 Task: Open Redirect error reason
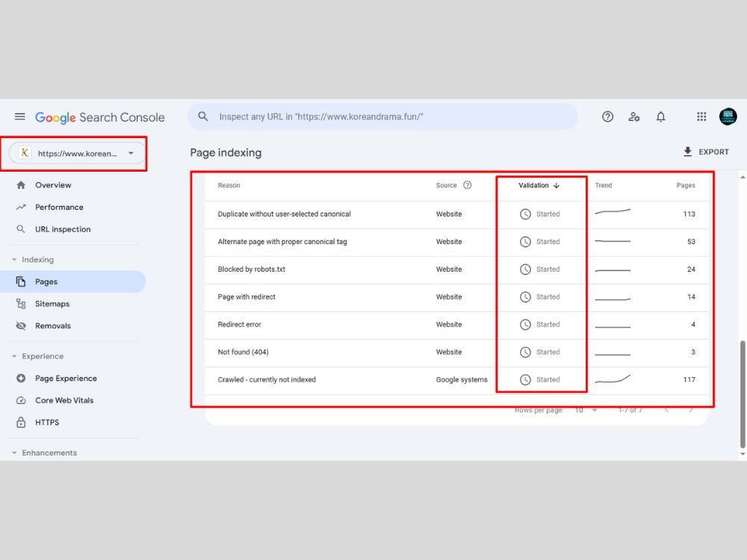coord(239,324)
